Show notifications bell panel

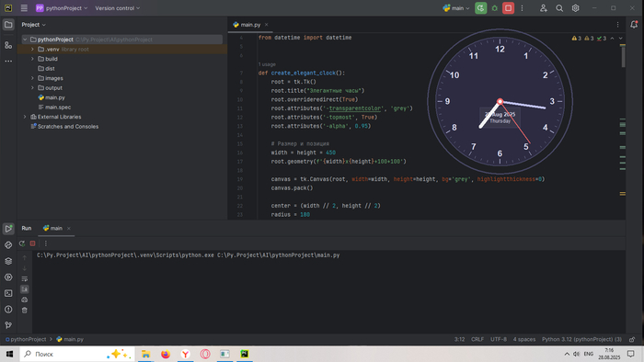(x=634, y=25)
